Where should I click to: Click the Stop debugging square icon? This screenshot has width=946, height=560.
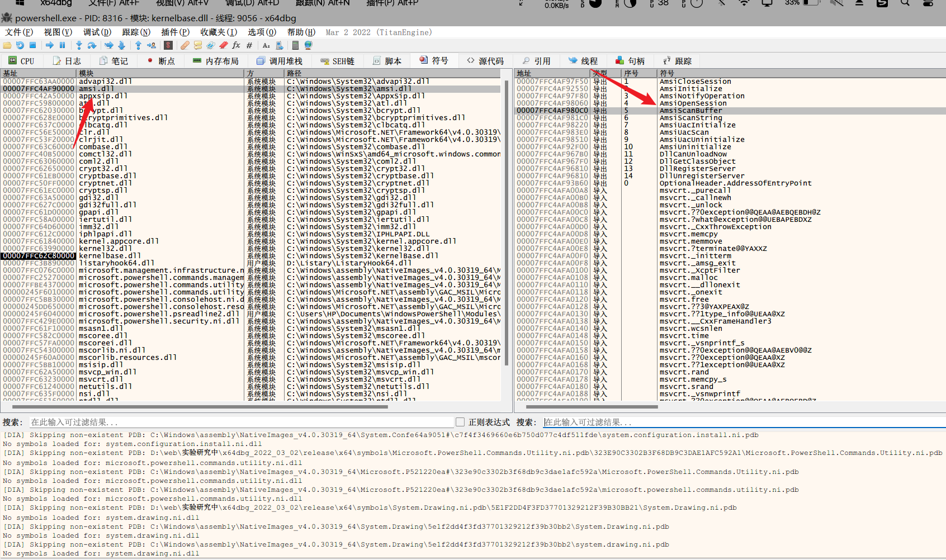tap(32, 45)
